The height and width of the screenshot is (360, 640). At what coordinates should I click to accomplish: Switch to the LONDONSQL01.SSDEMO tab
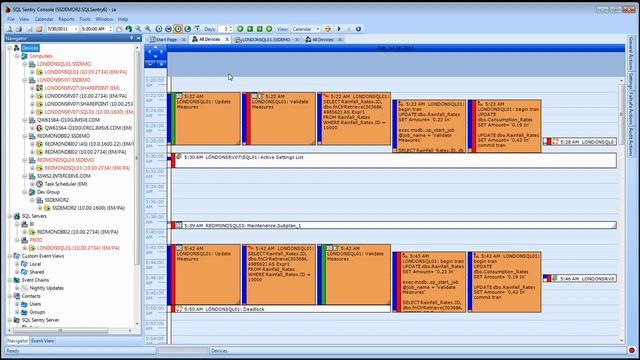(266, 40)
